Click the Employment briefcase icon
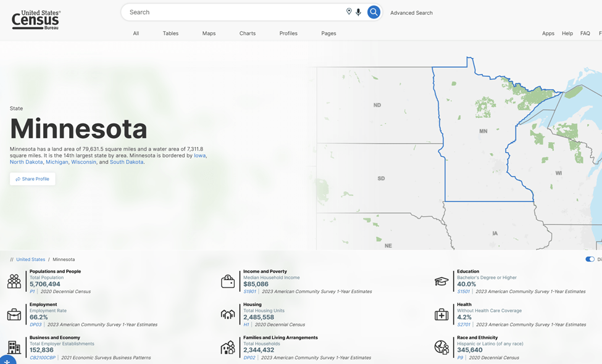Image resolution: width=602 pixels, height=364 pixels. click(x=14, y=315)
